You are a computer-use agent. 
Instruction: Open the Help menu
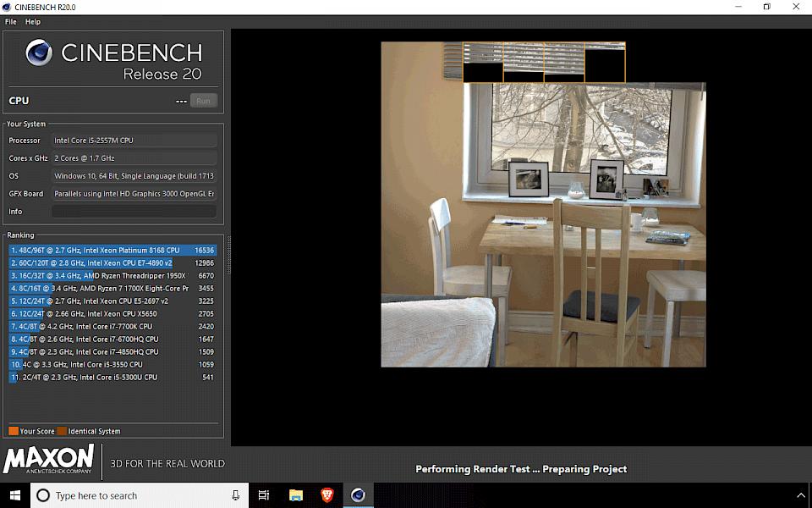pos(33,22)
